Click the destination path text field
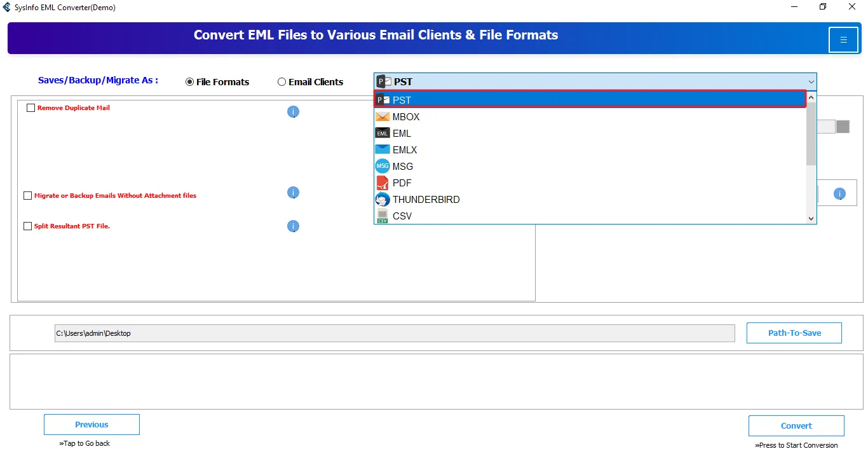 pos(394,333)
